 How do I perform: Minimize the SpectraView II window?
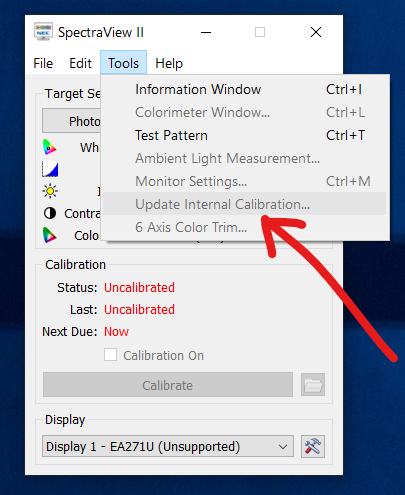pyautogui.click(x=206, y=32)
